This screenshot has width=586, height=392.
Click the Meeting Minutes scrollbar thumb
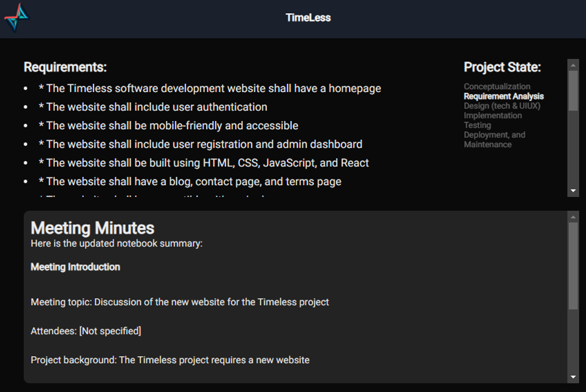pyautogui.click(x=573, y=265)
